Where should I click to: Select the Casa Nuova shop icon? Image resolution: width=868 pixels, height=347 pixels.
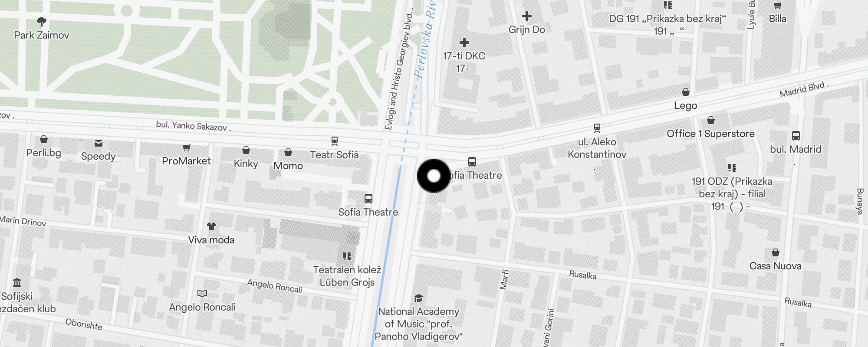[x=776, y=252]
